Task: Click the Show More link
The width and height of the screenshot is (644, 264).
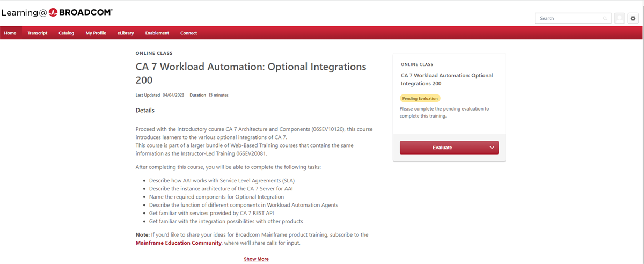Action: pos(256,259)
